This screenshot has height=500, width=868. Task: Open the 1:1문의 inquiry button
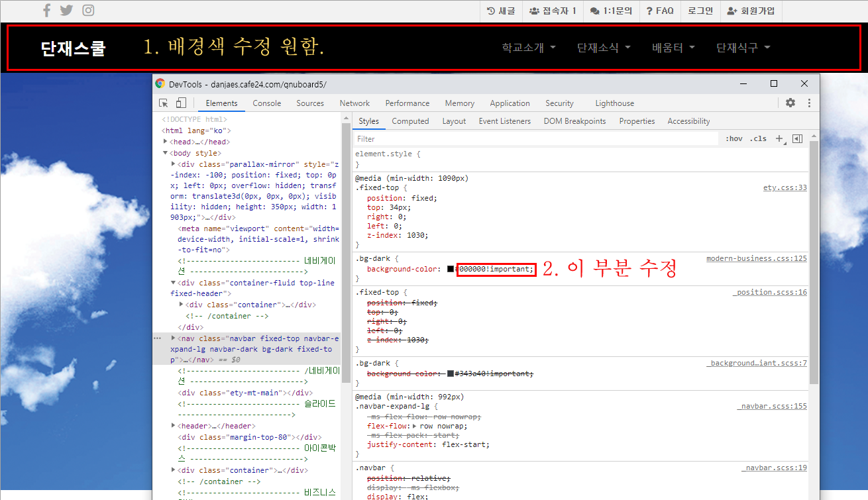point(611,11)
